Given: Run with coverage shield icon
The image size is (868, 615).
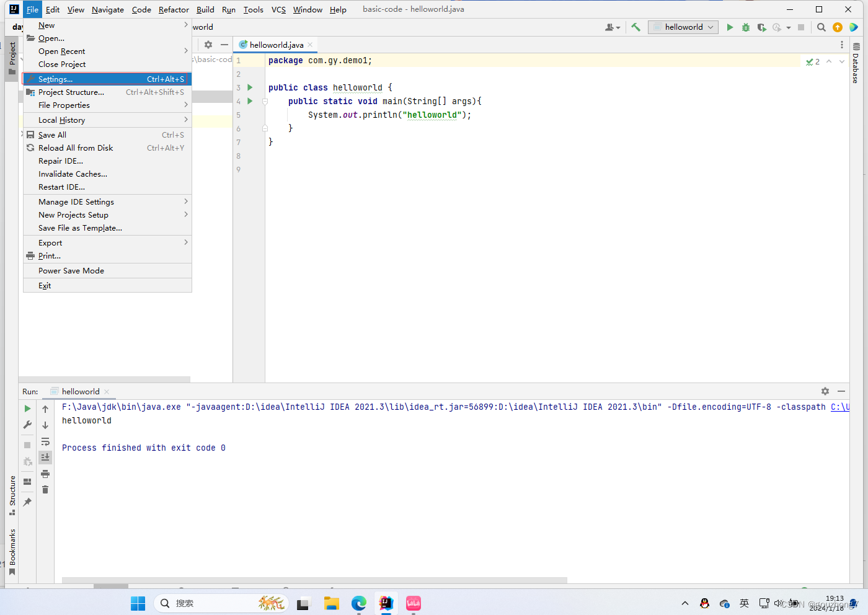Looking at the screenshot, I should 762,27.
